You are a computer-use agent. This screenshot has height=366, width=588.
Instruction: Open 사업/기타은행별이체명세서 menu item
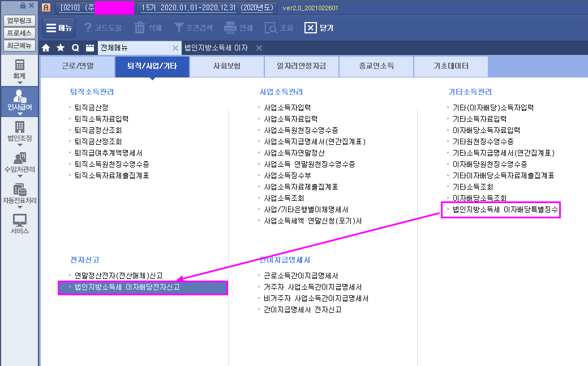(306, 210)
